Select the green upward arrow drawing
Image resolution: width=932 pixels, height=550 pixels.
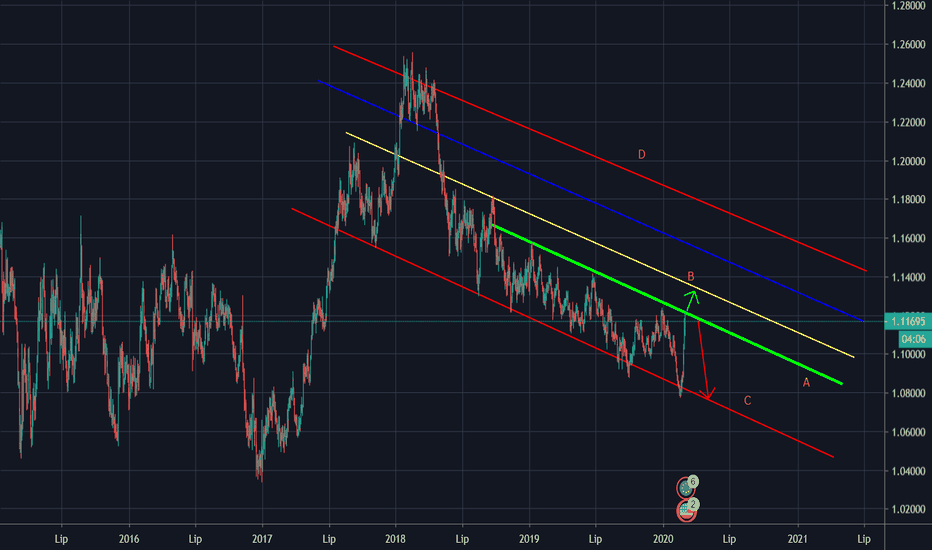coord(692,300)
